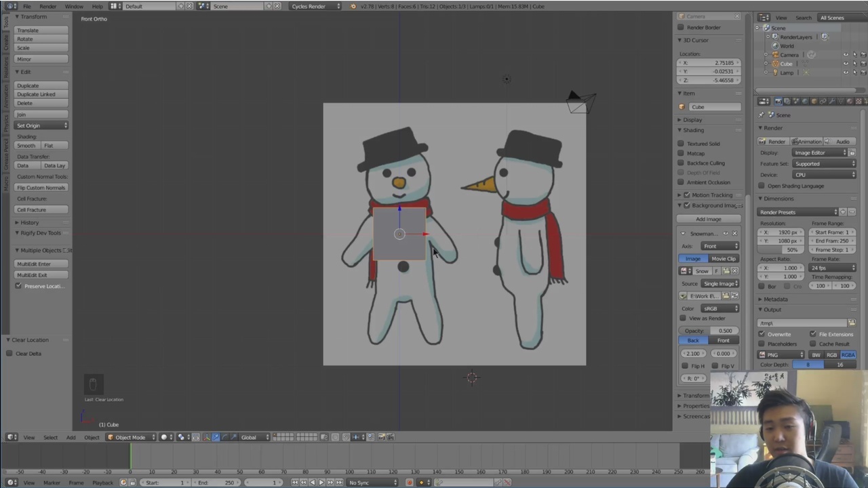Click the Add Image button

point(708,219)
